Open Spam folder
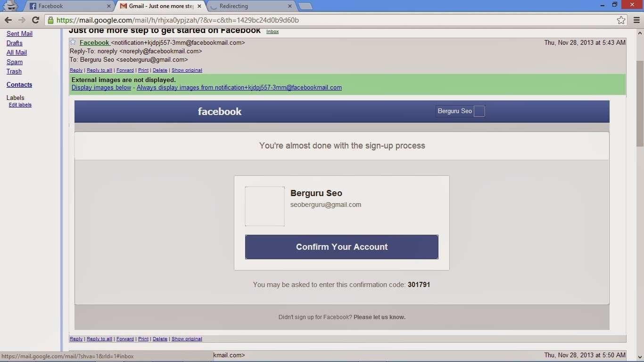 (x=14, y=62)
